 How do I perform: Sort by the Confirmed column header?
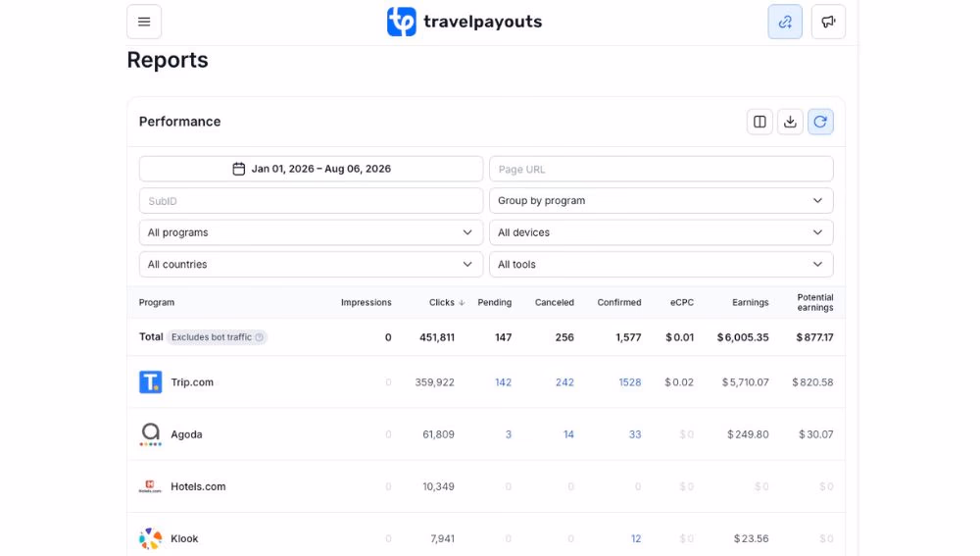pos(619,303)
